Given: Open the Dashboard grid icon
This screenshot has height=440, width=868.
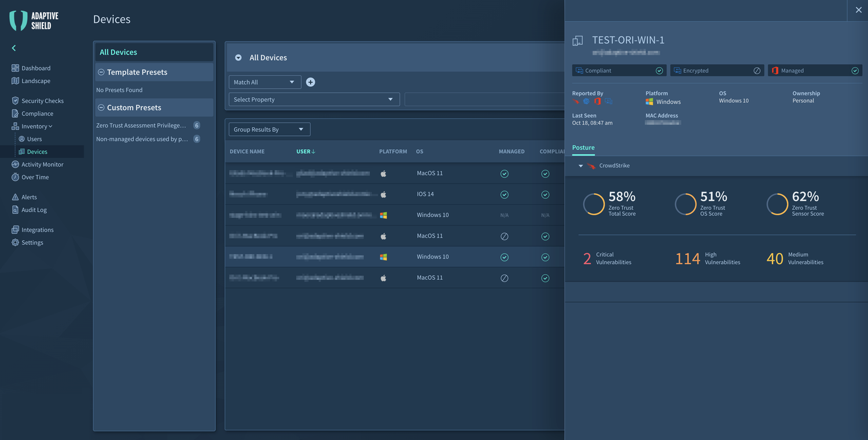Looking at the screenshot, I should coord(15,68).
